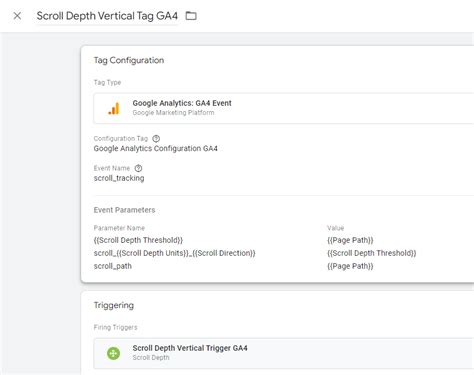Image resolution: width=474 pixels, height=375 pixels.
Task: Click the {{Scroll Depth Threshold}} parameter name
Action: pos(138,240)
